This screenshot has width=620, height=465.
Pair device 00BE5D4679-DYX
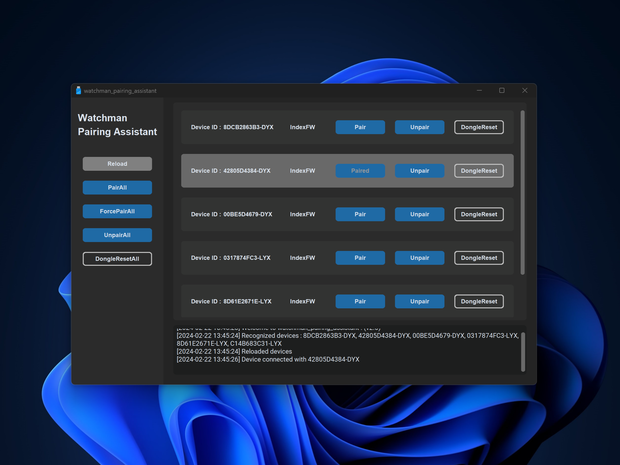(x=360, y=214)
